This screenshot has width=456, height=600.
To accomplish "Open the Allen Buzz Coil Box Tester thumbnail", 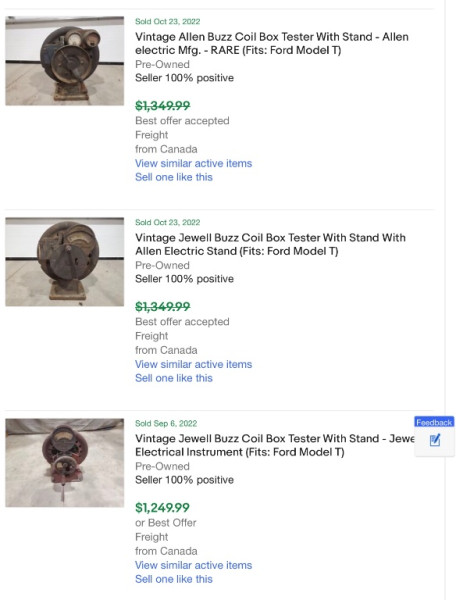I will tap(65, 60).
